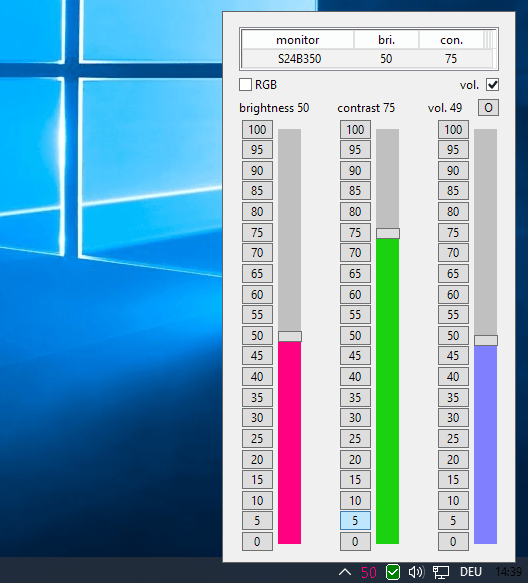Open the green checkmark security tray icon
Viewport: 528px width, 583px height.
(393, 572)
